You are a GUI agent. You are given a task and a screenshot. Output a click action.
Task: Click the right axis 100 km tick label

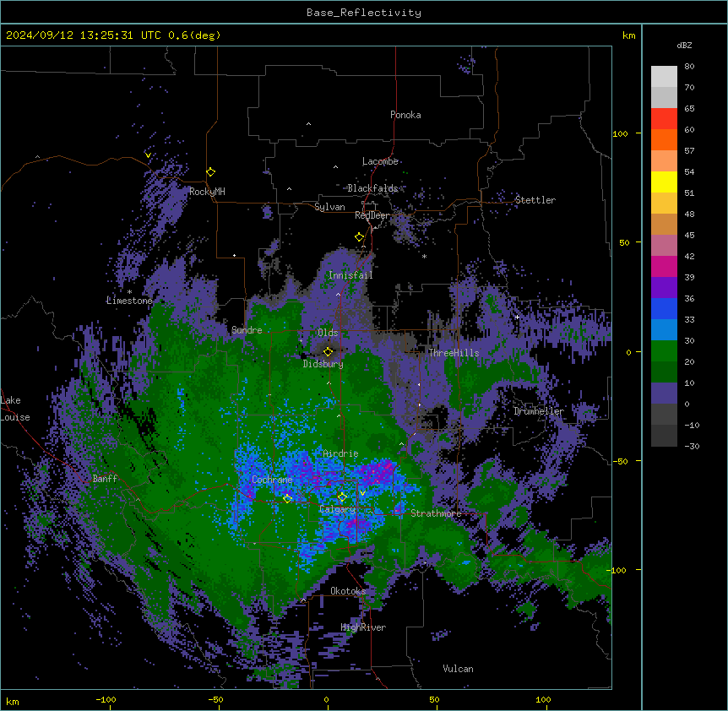(620, 133)
